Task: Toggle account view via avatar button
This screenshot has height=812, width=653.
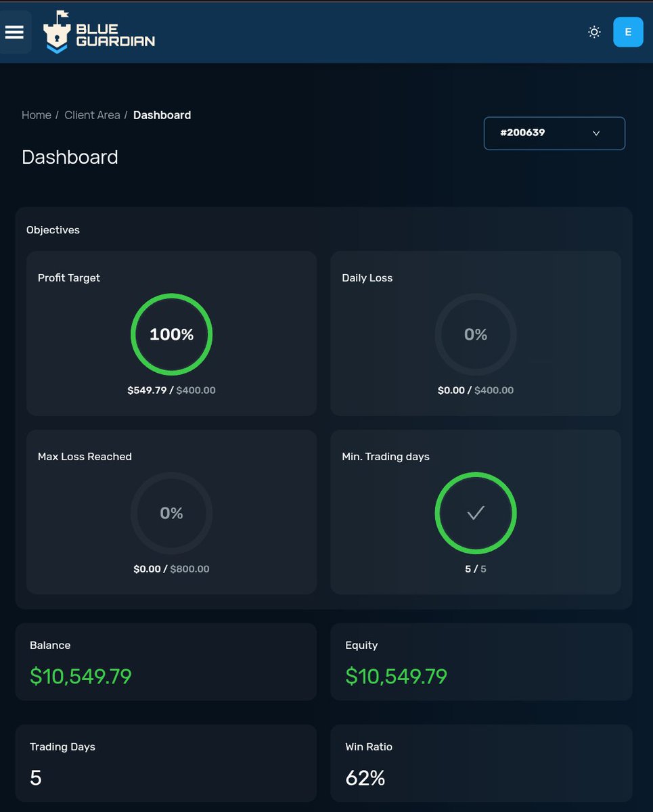Action: (627, 32)
